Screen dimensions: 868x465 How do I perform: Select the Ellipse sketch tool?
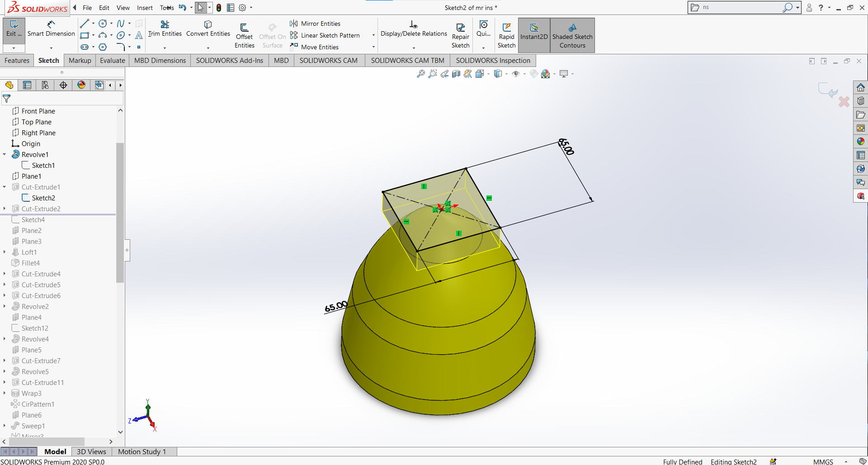[x=121, y=35]
